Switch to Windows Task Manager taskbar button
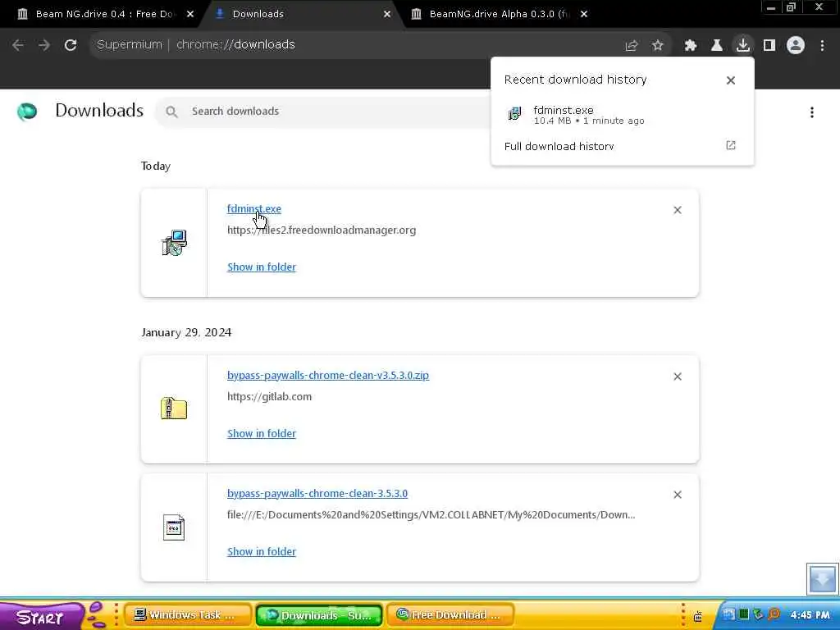 [188, 615]
